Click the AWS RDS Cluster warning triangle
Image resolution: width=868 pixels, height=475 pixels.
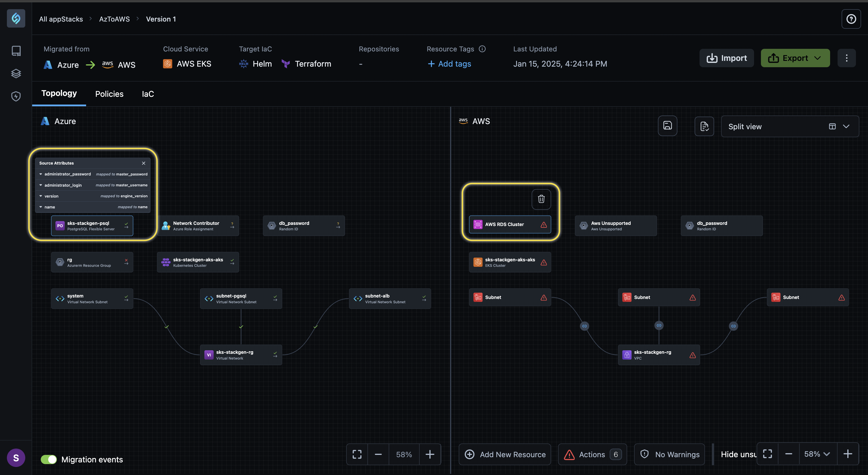[544, 225]
